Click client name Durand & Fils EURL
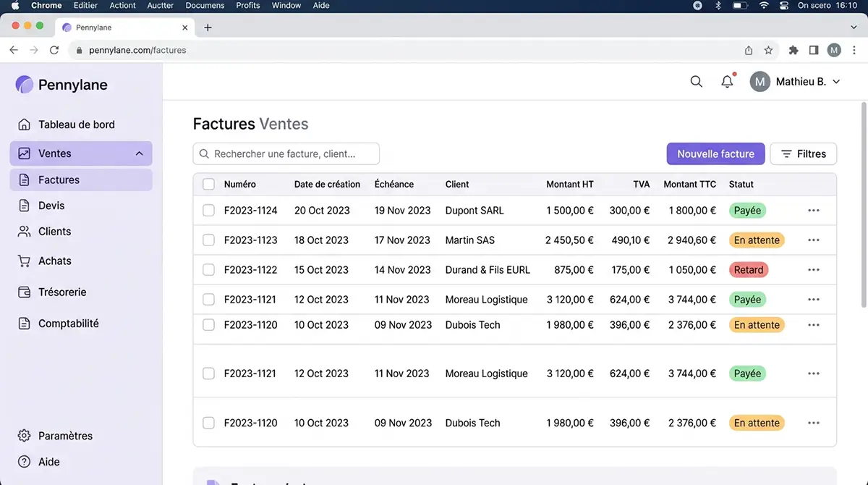 (488, 270)
